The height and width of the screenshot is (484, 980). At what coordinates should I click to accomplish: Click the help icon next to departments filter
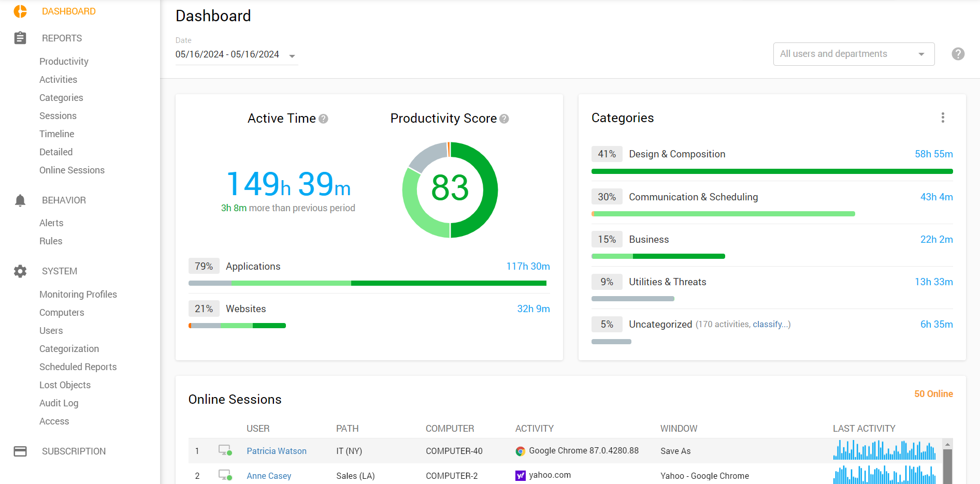pos(958,54)
